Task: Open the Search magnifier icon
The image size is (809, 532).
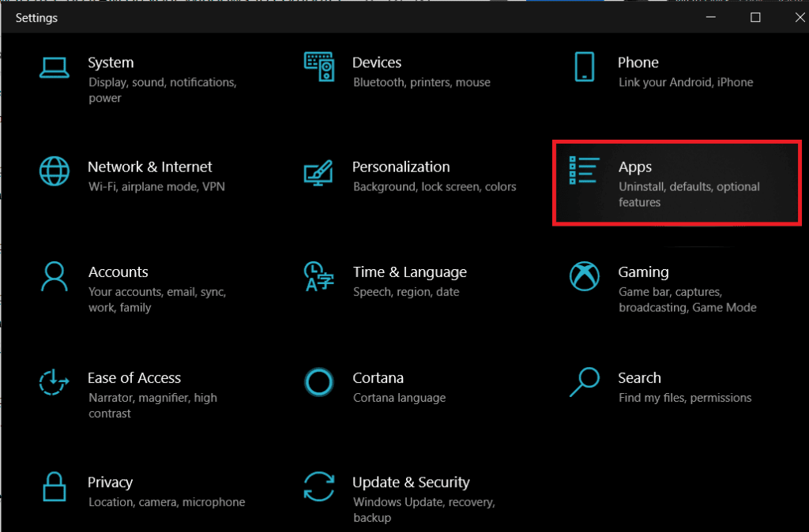Action: tap(584, 382)
